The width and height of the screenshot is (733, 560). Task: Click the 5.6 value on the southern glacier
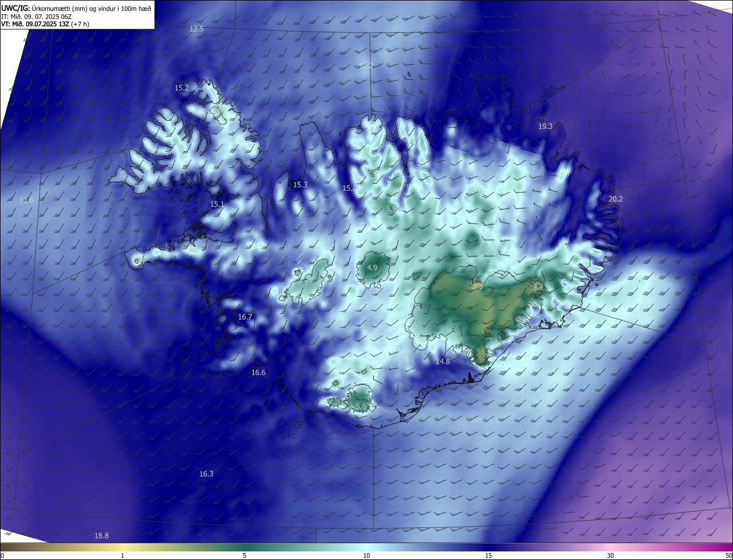[361, 406]
